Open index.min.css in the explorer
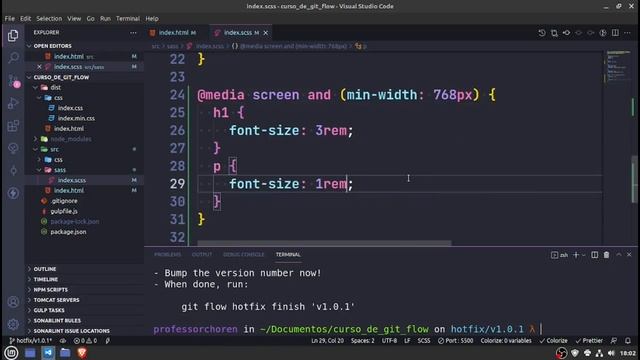 click(x=76, y=118)
